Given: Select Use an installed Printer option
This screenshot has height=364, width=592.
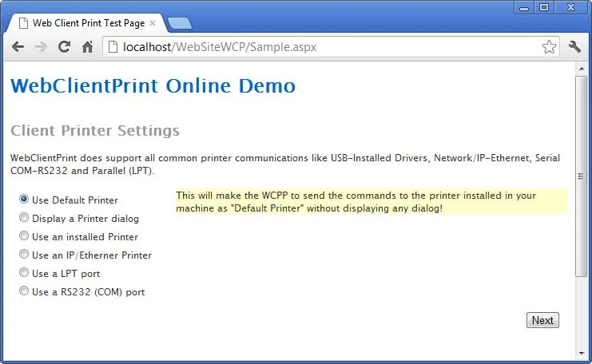Looking at the screenshot, I should [24, 235].
